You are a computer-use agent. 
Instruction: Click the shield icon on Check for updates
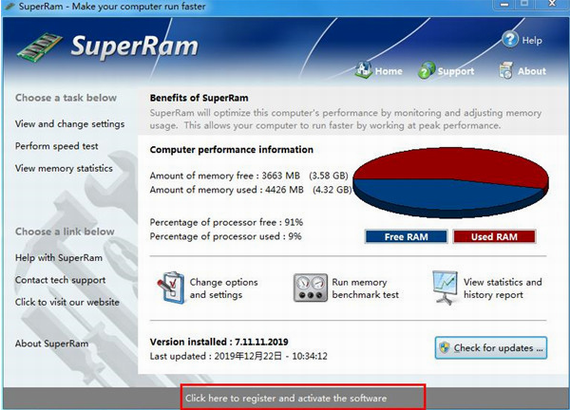[444, 347]
